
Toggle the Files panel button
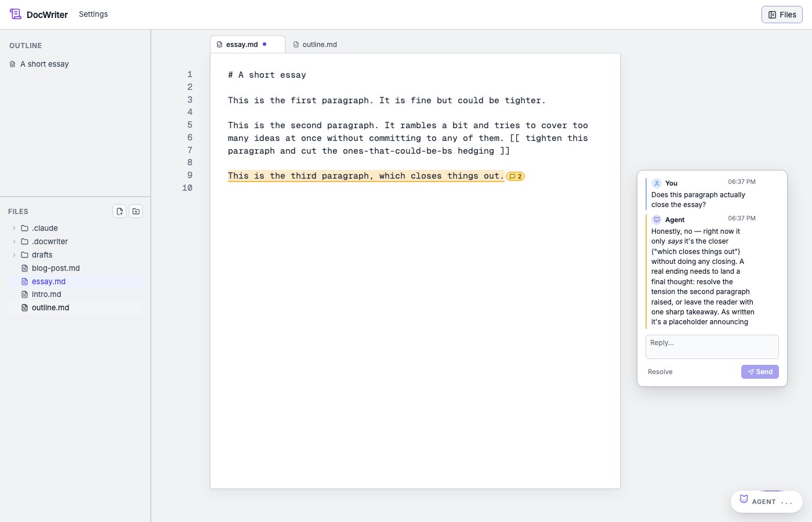782,14
